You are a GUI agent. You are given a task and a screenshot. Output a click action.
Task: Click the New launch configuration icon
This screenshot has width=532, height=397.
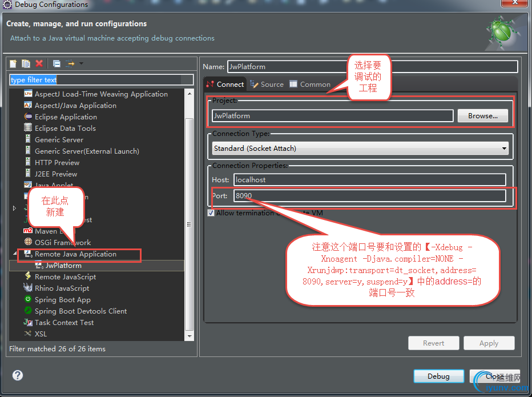(13, 63)
